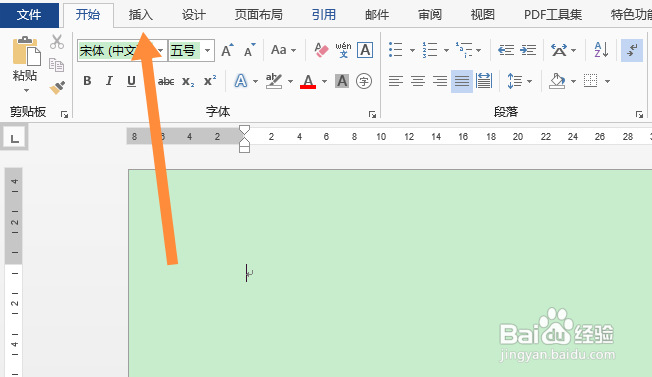Click the first-line indent marker on the ruler

(244, 129)
